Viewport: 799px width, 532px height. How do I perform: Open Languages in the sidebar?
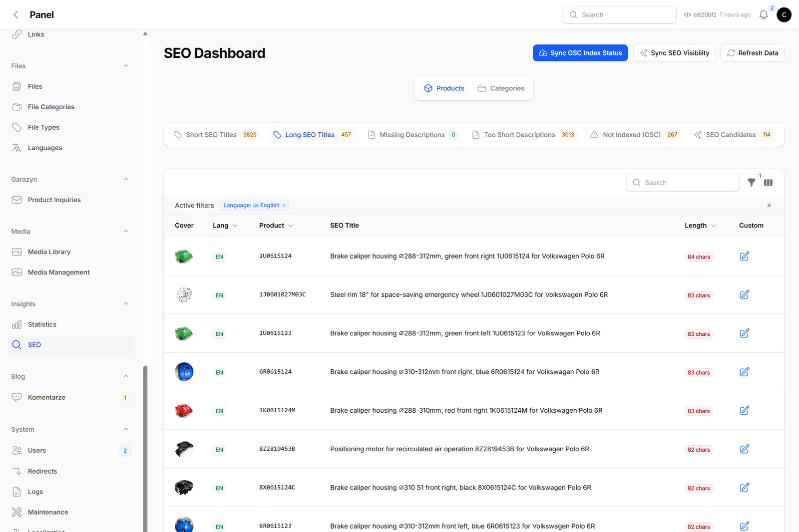(x=70, y=148)
